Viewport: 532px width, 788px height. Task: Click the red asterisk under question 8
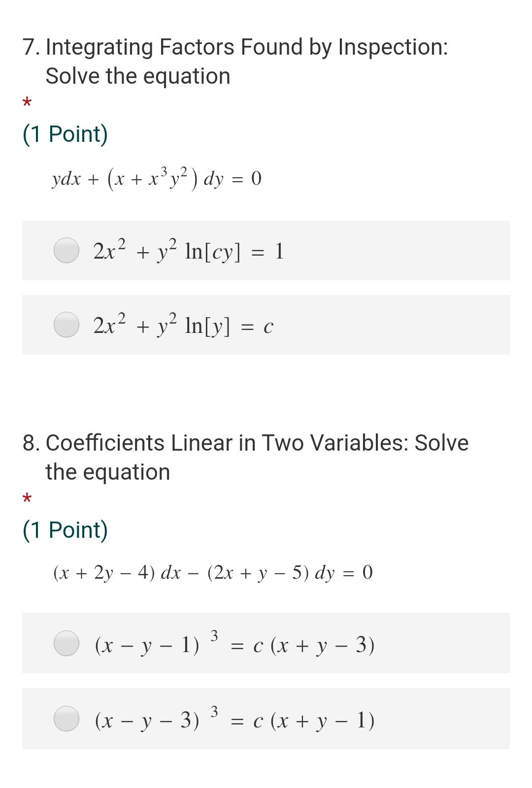27,500
